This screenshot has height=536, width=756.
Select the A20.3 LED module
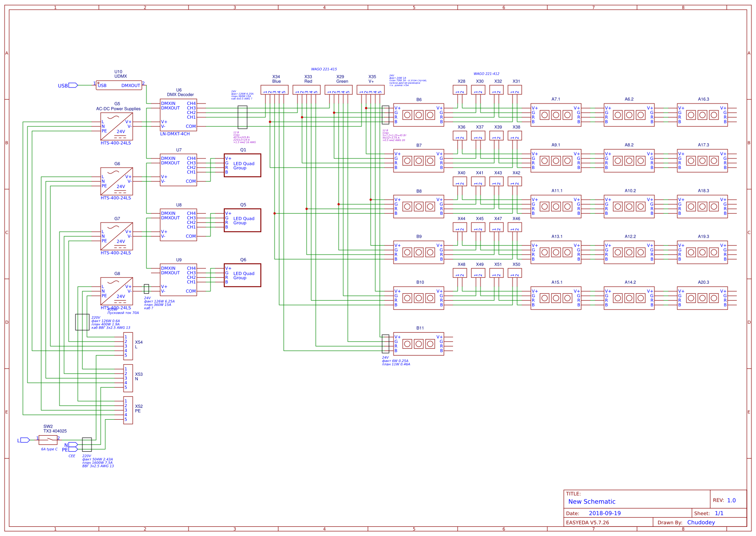702,298
